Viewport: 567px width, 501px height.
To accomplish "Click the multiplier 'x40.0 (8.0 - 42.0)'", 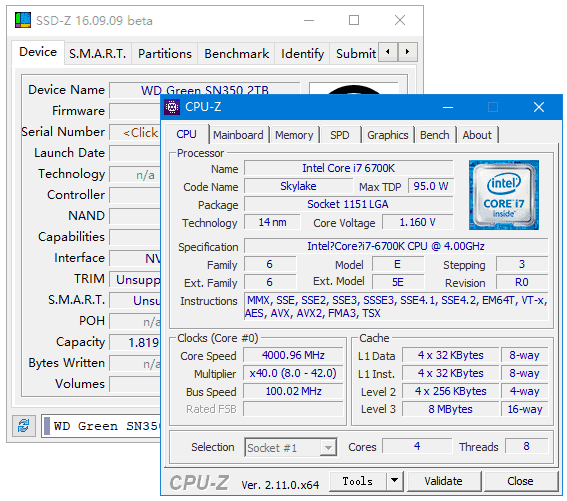I will [x=293, y=373].
